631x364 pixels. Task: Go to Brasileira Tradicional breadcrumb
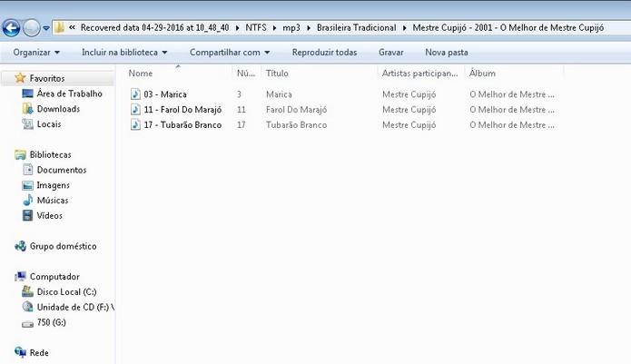tap(356, 27)
